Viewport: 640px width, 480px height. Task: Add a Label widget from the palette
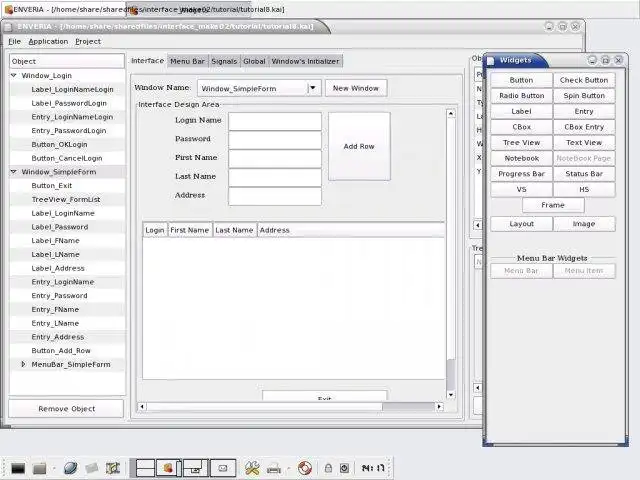[x=521, y=111]
